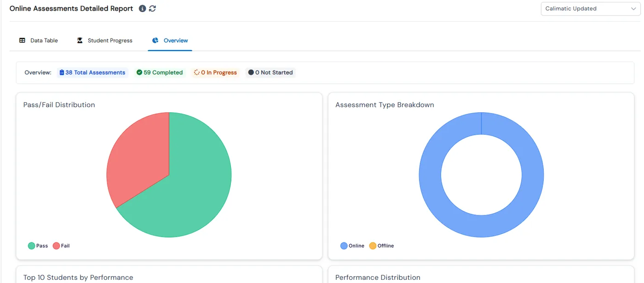Toggle the Fail legend item
Viewport: 644px width, 283px height.
pyautogui.click(x=61, y=246)
